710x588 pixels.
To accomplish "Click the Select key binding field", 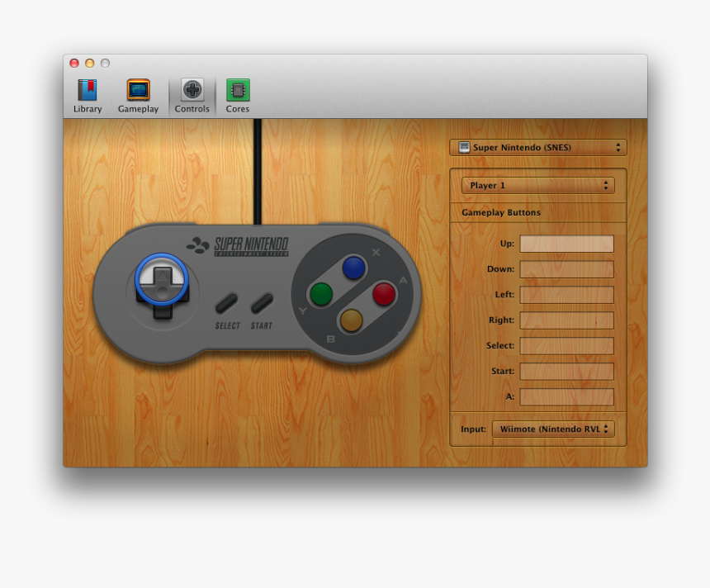I will tap(566, 346).
